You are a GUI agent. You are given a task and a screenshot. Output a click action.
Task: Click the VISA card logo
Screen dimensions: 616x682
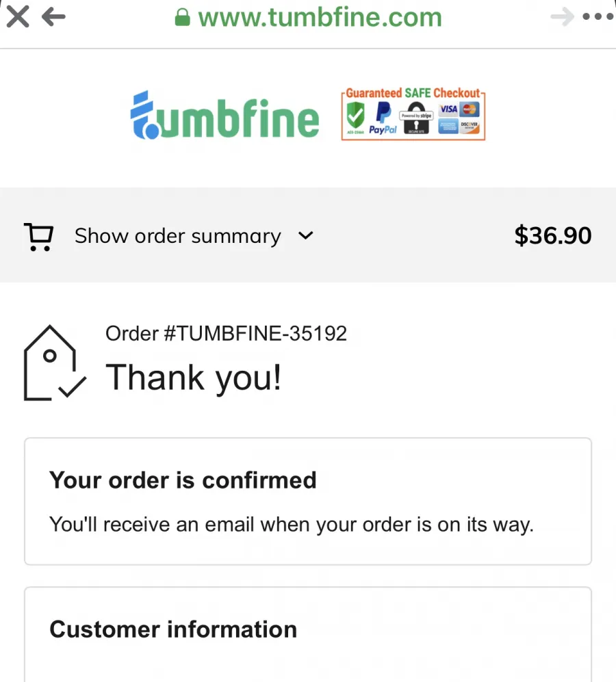[x=448, y=109]
